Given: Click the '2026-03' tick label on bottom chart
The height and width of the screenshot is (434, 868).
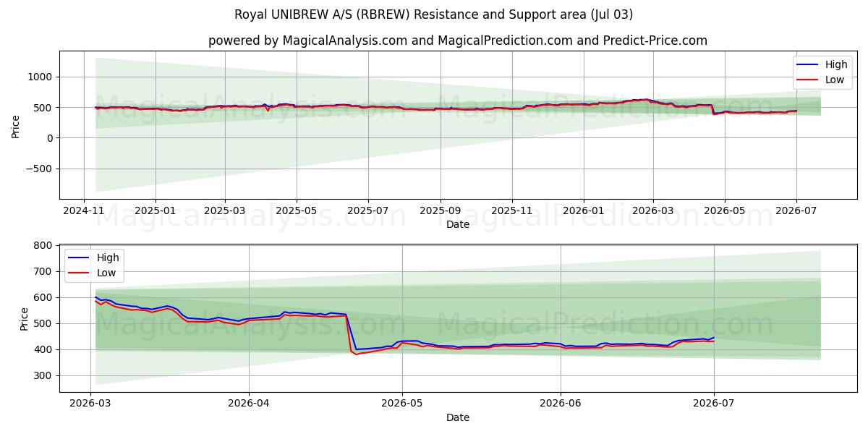Looking at the screenshot, I should [91, 403].
